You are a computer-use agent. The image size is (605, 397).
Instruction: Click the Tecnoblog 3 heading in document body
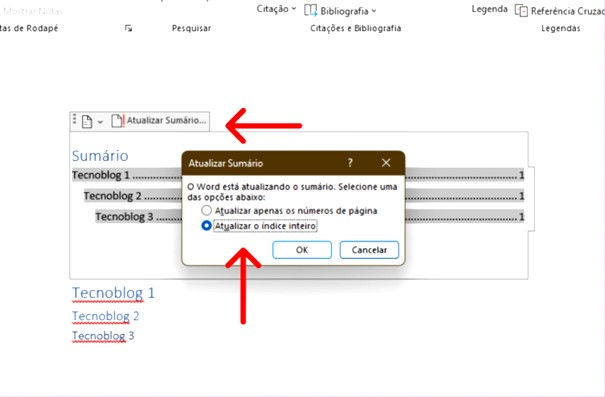click(103, 335)
